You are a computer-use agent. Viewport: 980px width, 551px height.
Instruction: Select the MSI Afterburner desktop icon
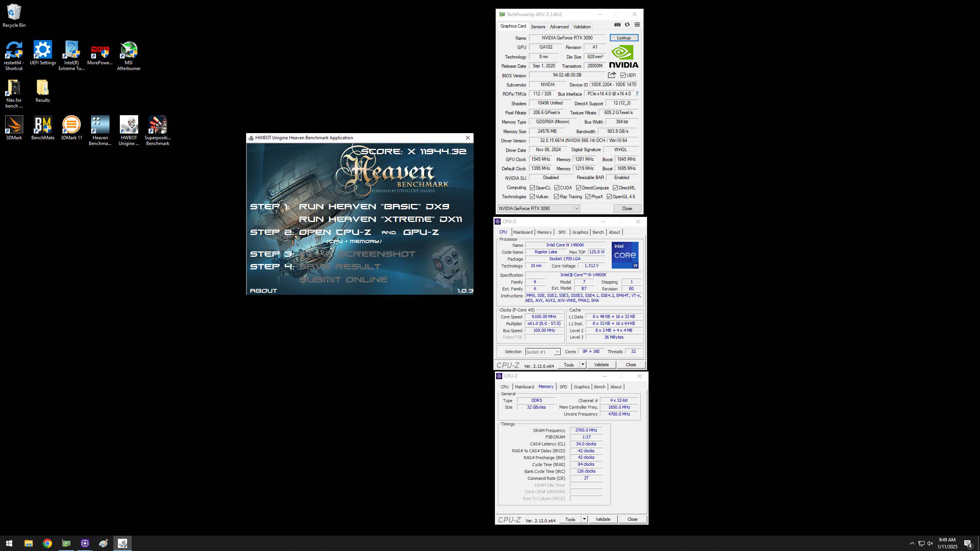[129, 56]
